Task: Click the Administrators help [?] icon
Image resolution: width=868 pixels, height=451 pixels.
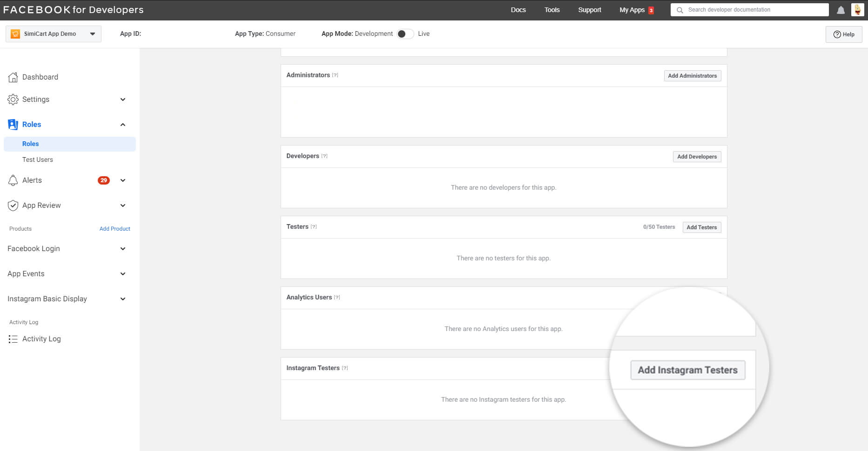Action: point(335,75)
